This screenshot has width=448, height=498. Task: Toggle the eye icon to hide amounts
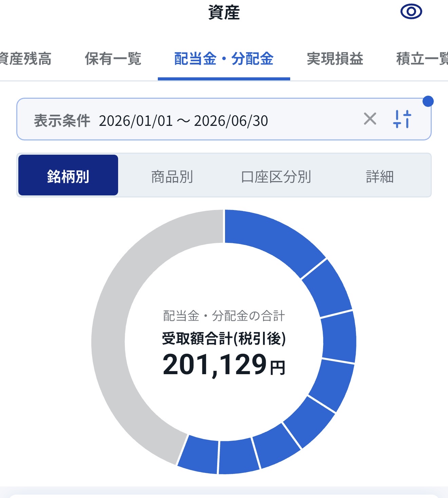pos(411,12)
